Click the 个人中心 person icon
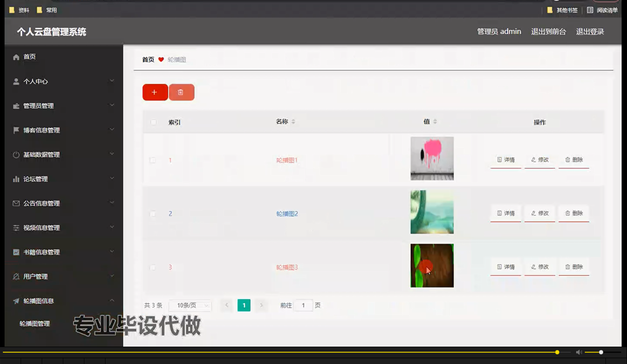Viewport: 627px width, 364px height. coord(15,81)
